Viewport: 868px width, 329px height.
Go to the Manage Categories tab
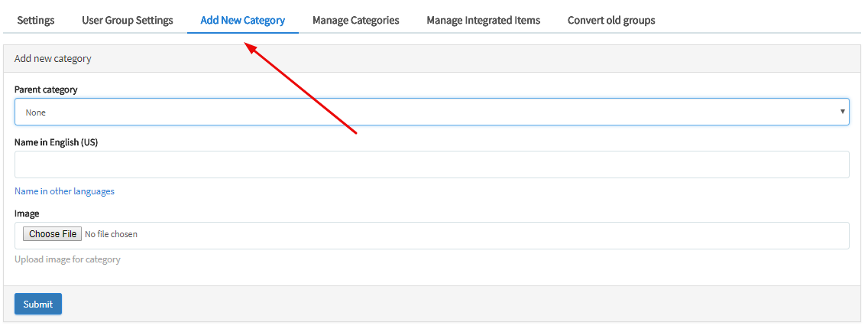(355, 21)
